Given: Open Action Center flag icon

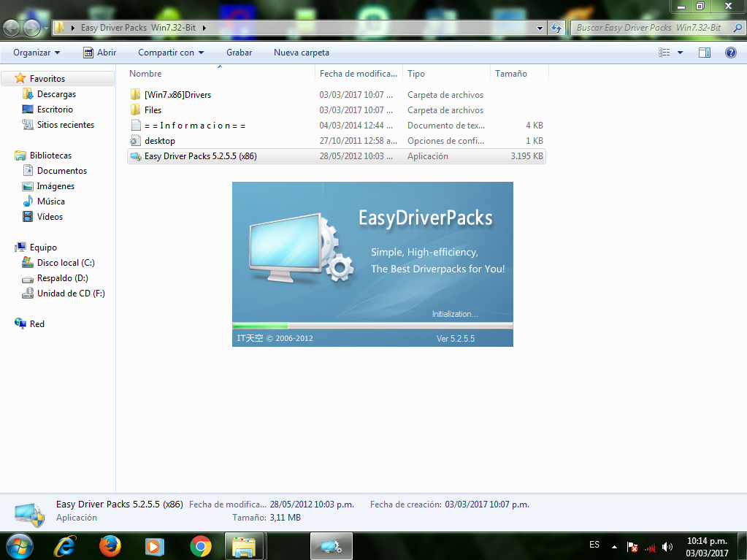Looking at the screenshot, I should pos(632,547).
